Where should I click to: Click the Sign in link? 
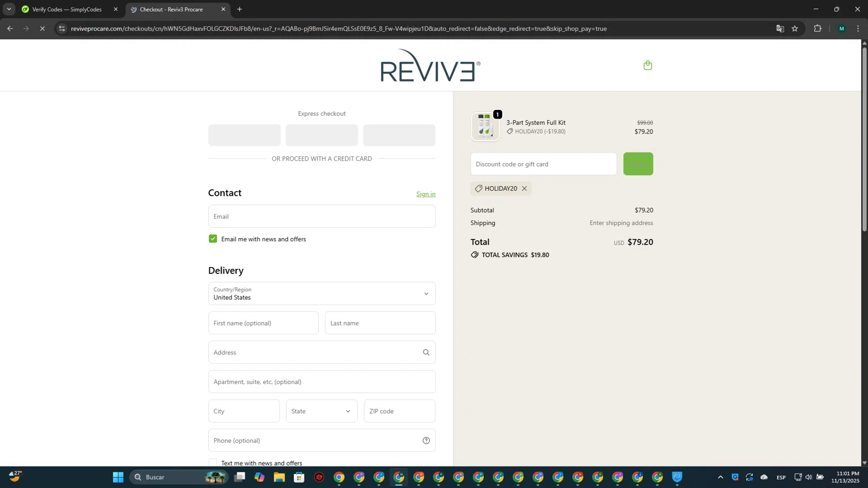[426, 194]
